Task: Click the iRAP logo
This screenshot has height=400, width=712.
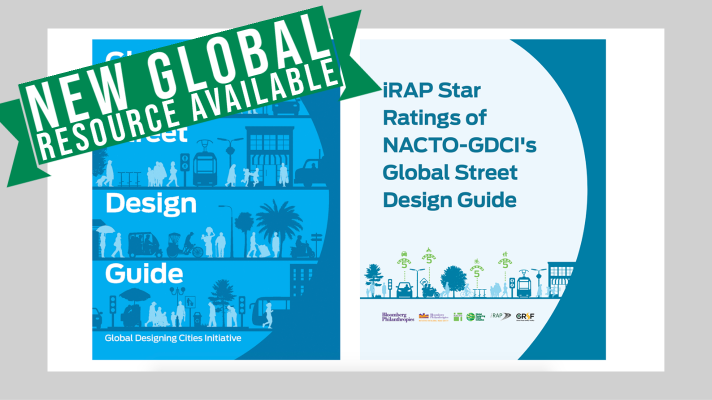Action: pos(501,317)
